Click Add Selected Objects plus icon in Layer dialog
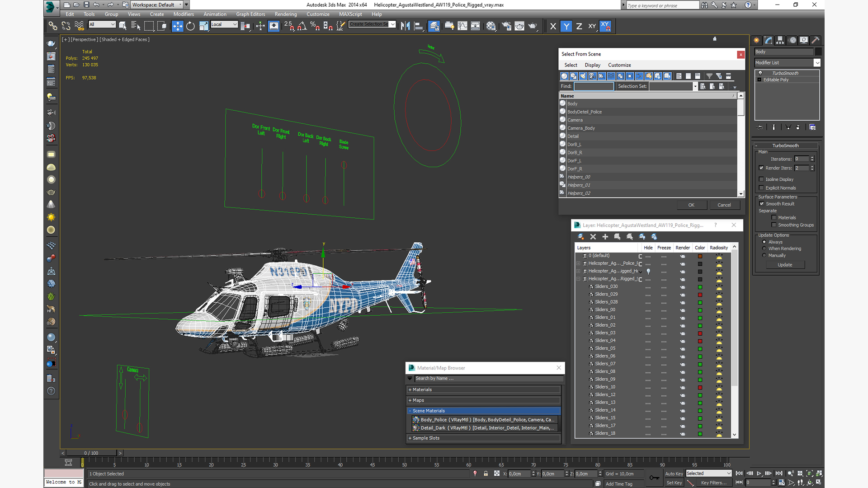 tap(605, 237)
